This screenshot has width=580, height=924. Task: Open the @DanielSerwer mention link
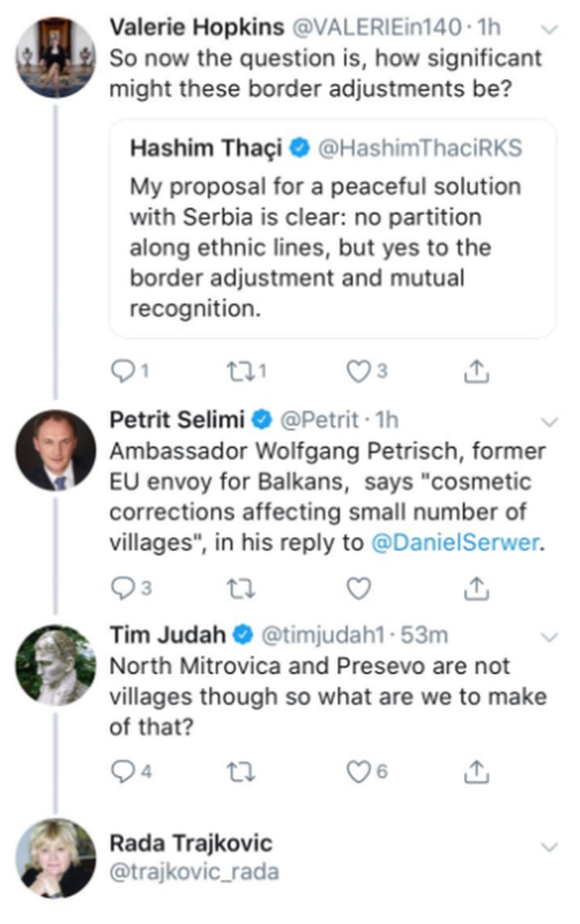click(x=455, y=543)
